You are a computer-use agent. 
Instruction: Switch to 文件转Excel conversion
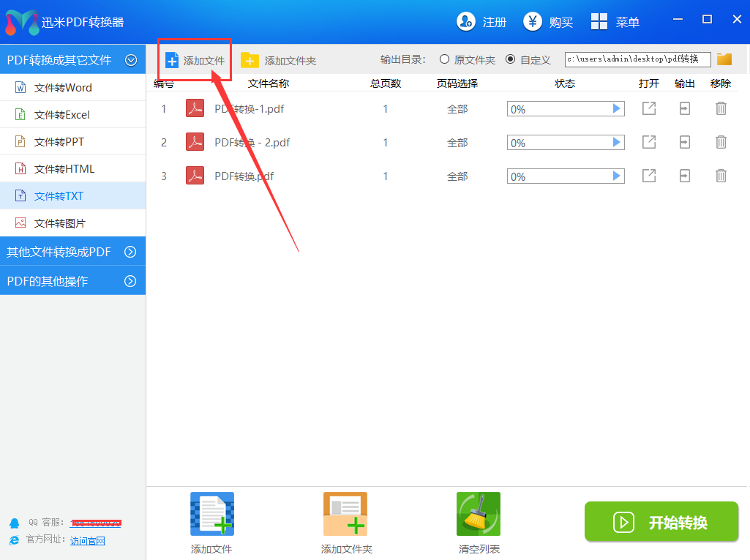click(x=61, y=115)
